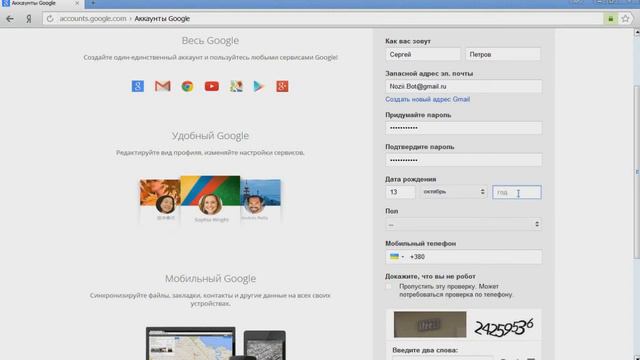
Task: Follow the 'Создать новый адрес Gmail' link
Action: pos(427,99)
